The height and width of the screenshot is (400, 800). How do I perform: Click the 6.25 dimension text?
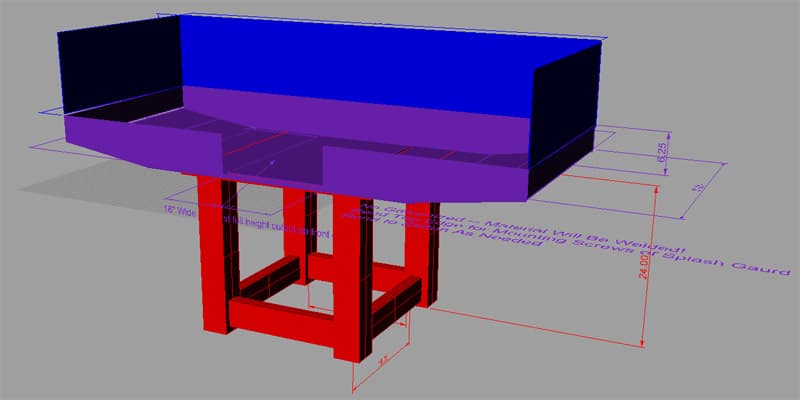click(663, 152)
